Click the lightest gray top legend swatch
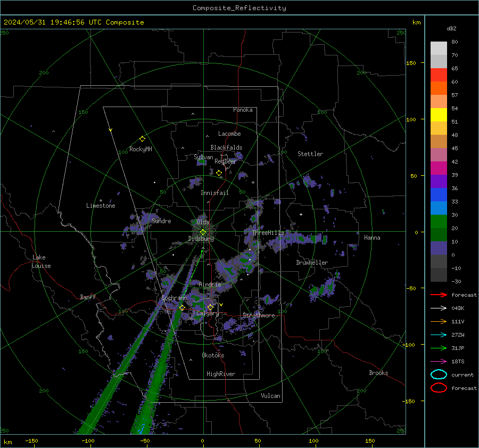Viewport: 479px width, 448px height. pyautogui.click(x=439, y=48)
